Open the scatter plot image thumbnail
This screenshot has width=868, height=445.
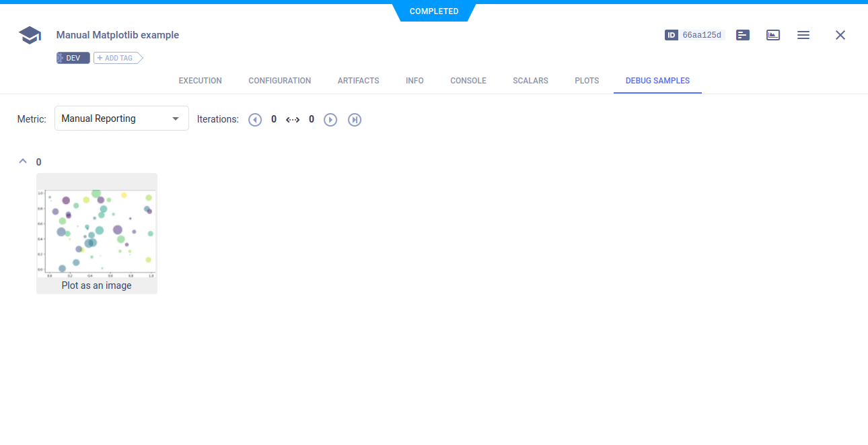point(97,232)
